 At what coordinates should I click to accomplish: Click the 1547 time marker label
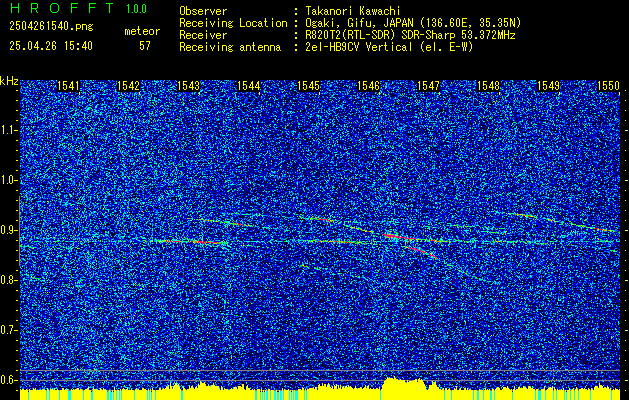pos(428,86)
